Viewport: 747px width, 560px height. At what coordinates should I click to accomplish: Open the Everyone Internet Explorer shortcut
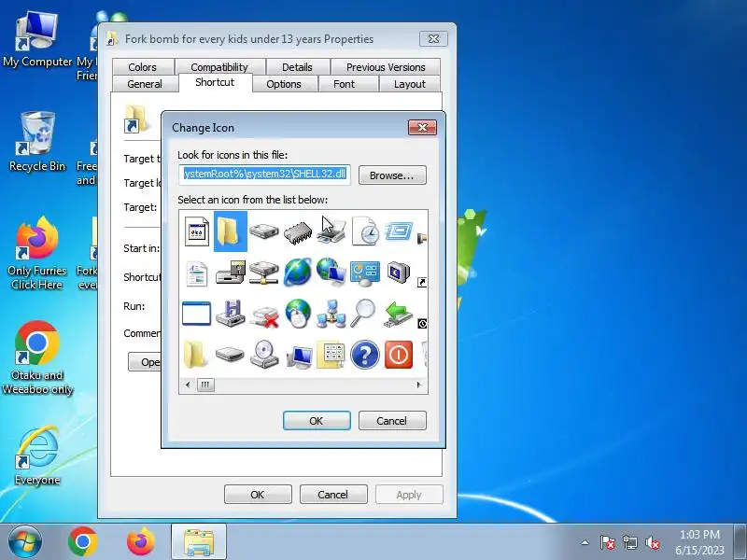37,456
